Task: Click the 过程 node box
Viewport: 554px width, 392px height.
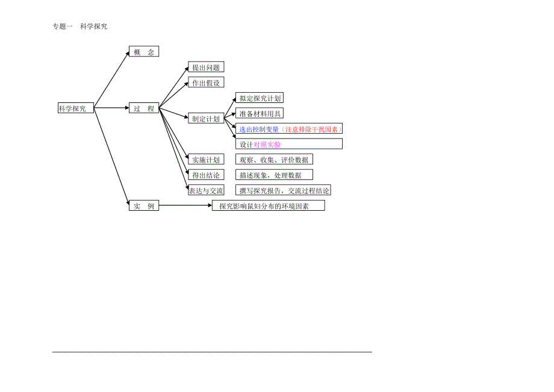Action: (x=144, y=108)
